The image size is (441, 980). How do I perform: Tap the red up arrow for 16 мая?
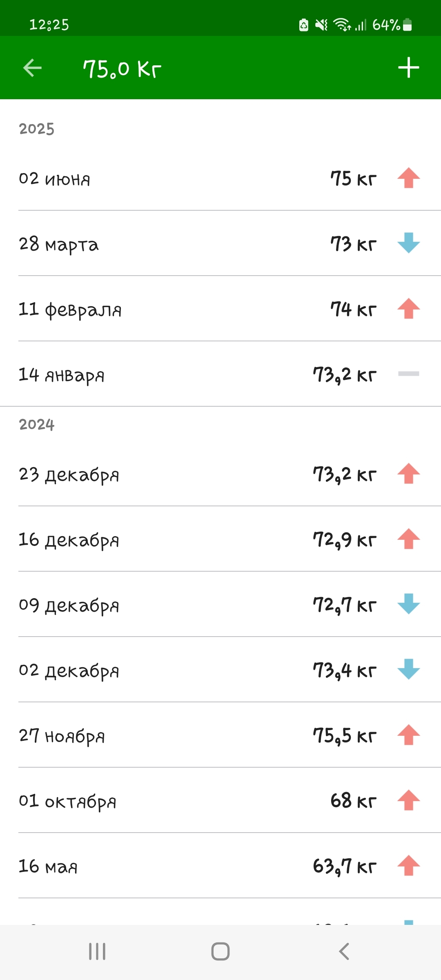point(409,866)
